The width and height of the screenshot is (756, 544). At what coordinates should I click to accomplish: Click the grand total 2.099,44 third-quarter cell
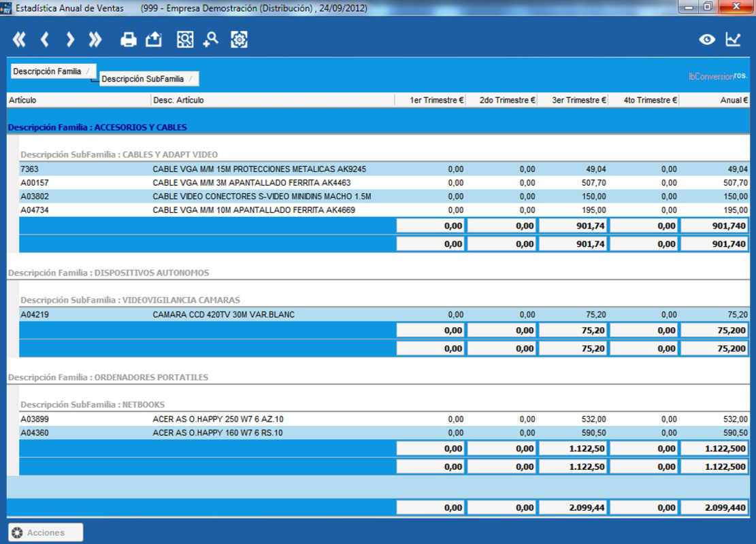click(573, 507)
